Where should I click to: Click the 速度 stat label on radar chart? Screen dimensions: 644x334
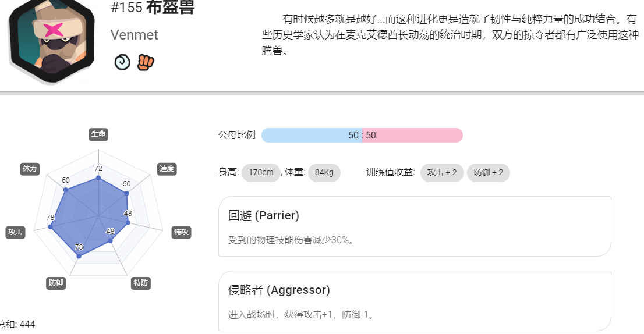(167, 169)
